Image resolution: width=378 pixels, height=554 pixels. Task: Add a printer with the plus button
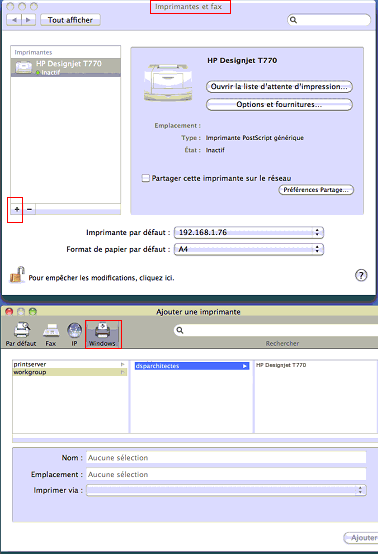pos(17,209)
